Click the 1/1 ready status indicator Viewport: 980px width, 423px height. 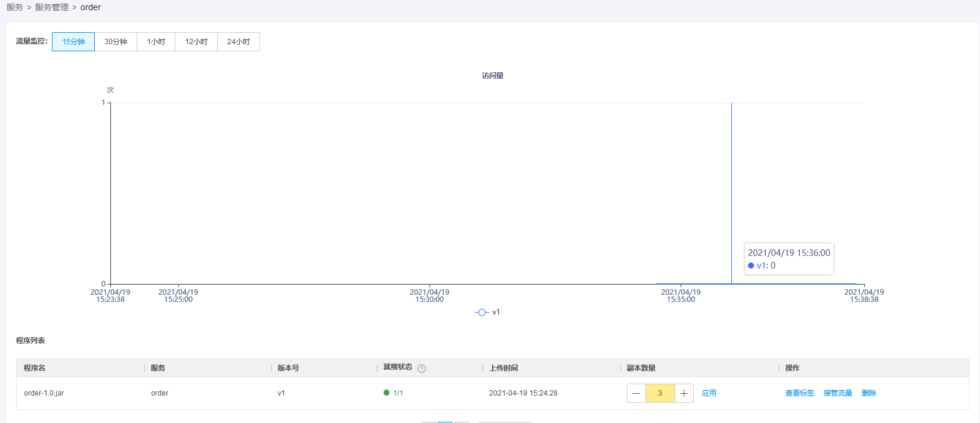[394, 393]
